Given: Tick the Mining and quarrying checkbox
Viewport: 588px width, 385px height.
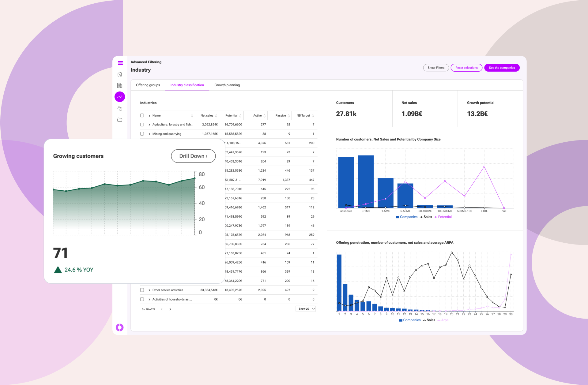Looking at the screenshot, I should [x=142, y=134].
